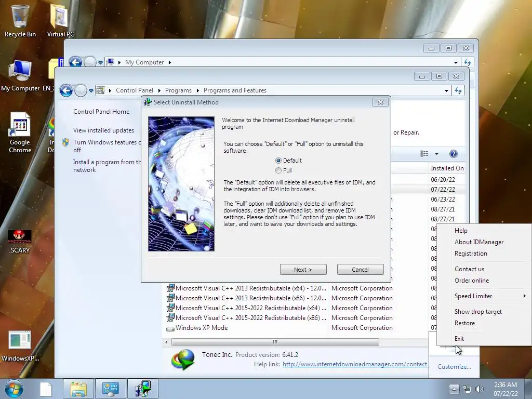The image size is (532, 399).
Task: Open the SCARY desktop icon
Action: (20, 241)
